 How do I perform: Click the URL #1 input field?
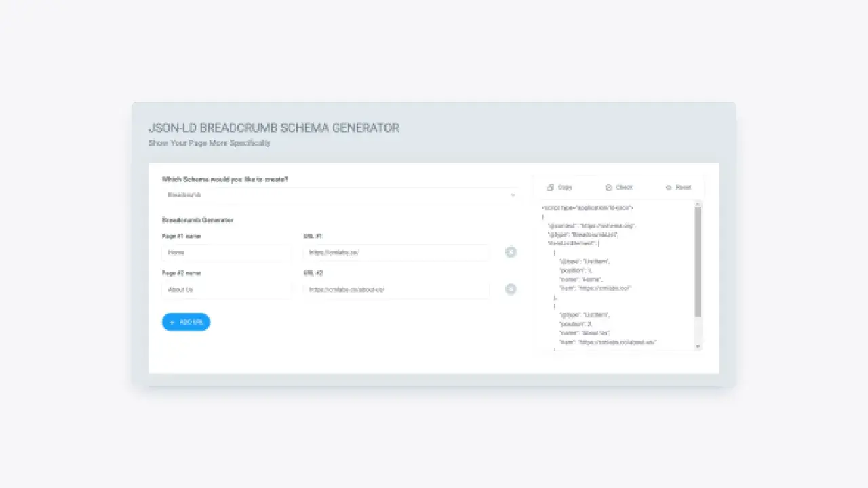click(x=396, y=252)
